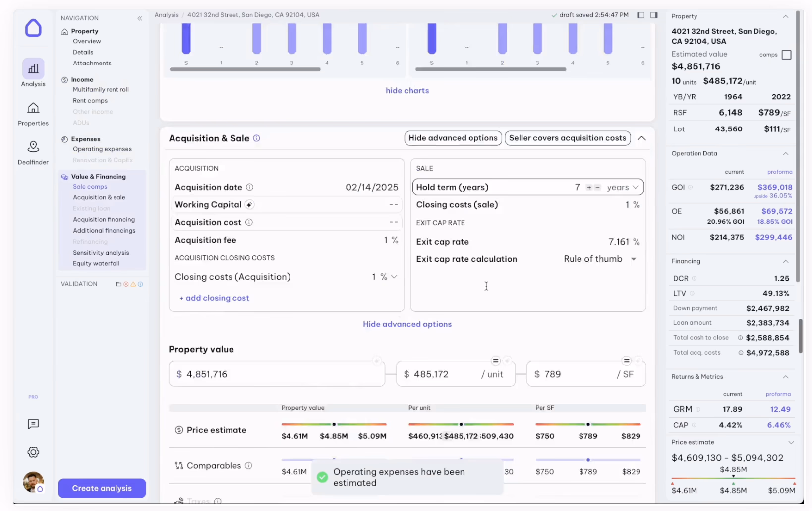Collapse the Returns & Metrics panel
This screenshot has width=812, height=511.
coord(785,377)
